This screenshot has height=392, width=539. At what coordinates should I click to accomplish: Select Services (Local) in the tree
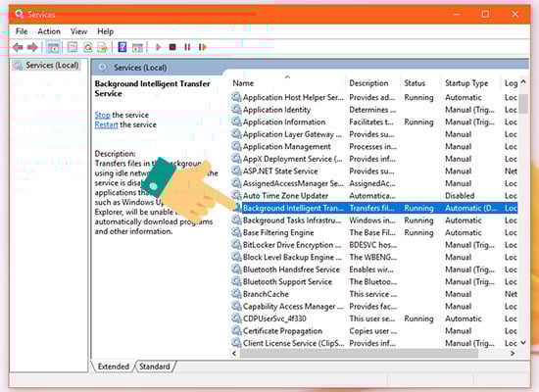[46, 66]
